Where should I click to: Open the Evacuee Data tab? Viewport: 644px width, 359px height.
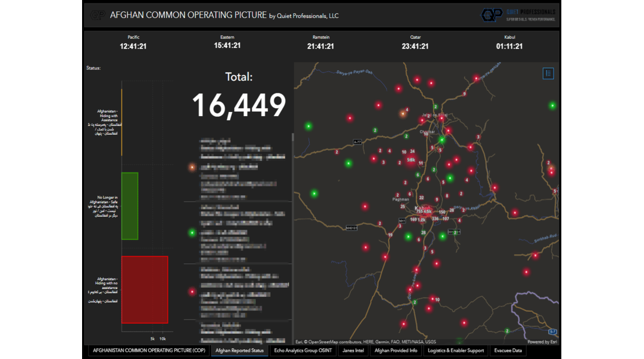coord(508,351)
